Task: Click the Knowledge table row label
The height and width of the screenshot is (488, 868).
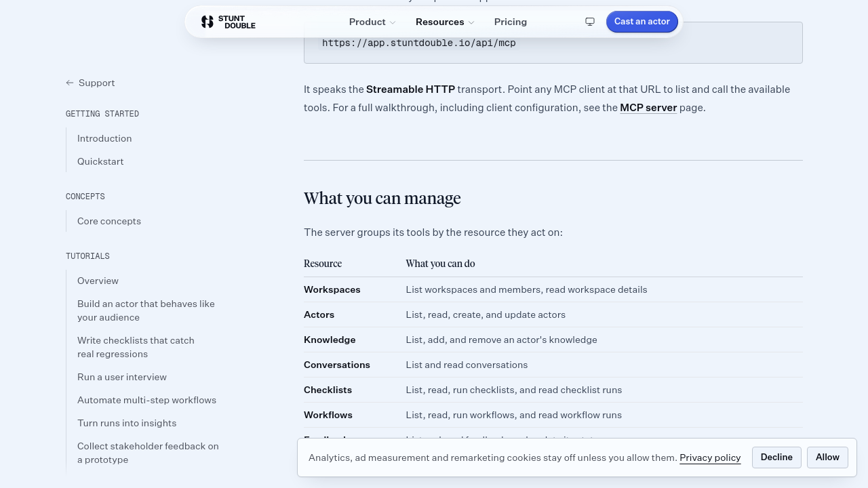Action: click(x=330, y=340)
